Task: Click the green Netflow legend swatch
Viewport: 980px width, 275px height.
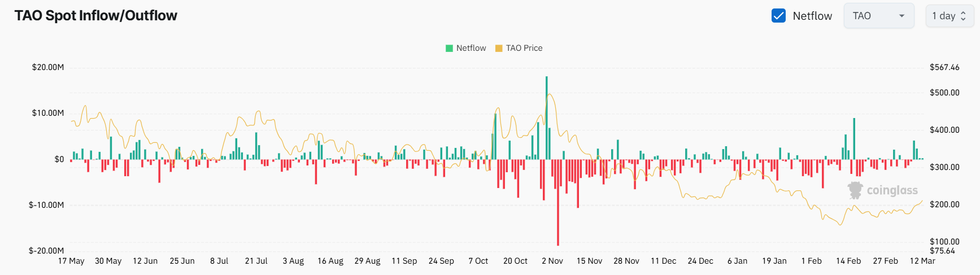Action: [450, 48]
